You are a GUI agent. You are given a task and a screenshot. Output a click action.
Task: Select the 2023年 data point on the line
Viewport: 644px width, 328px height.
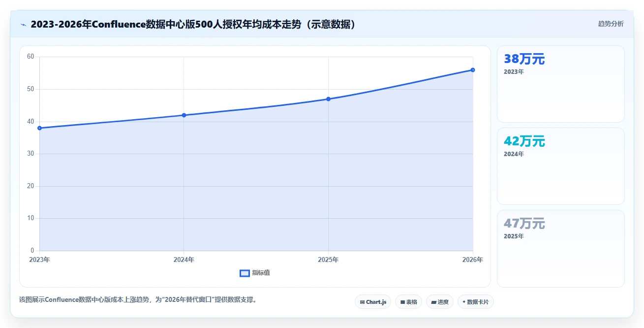[39, 128]
